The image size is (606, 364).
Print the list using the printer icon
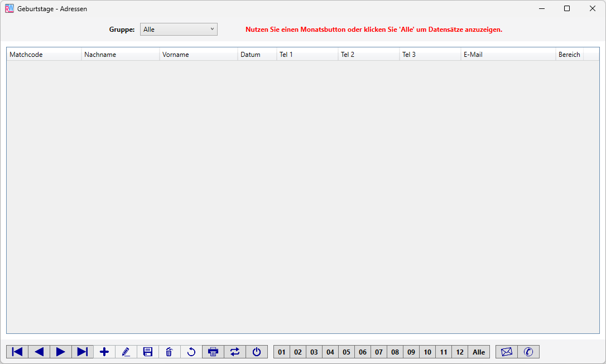pyautogui.click(x=213, y=352)
